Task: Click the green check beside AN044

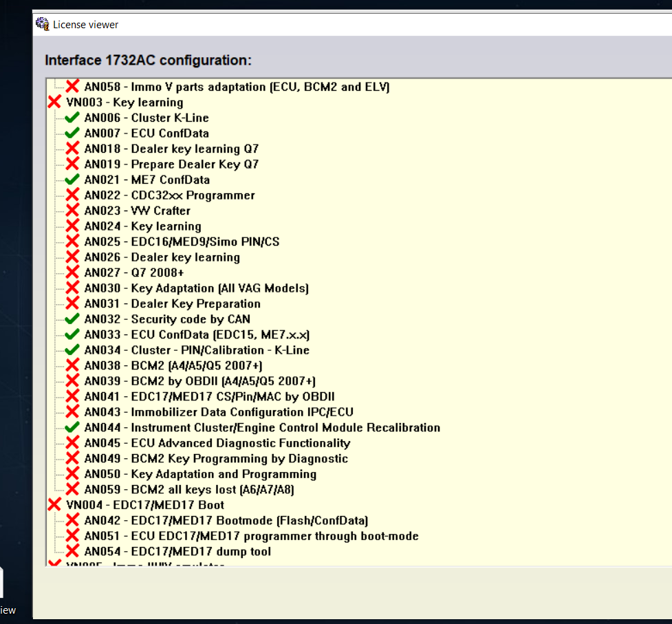Action: coord(72,427)
